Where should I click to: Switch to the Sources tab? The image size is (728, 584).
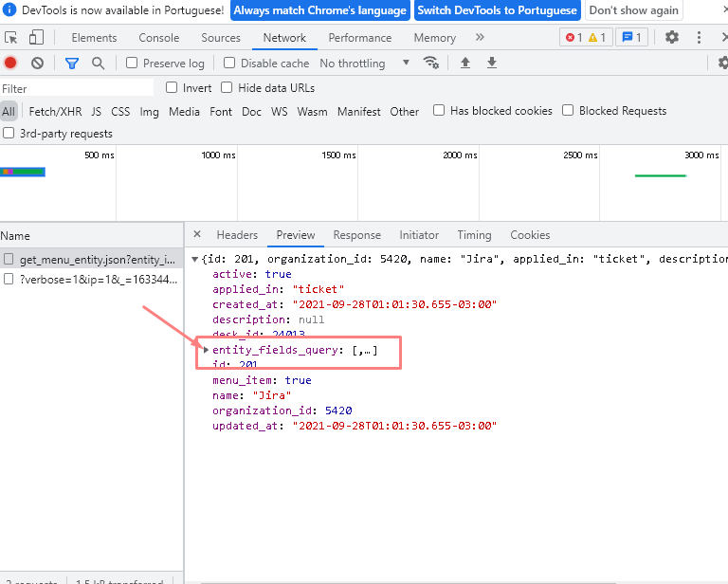click(221, 38)
